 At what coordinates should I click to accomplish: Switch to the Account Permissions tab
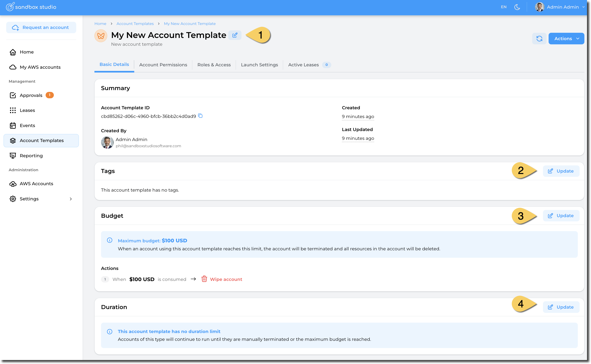coord(163,65)
